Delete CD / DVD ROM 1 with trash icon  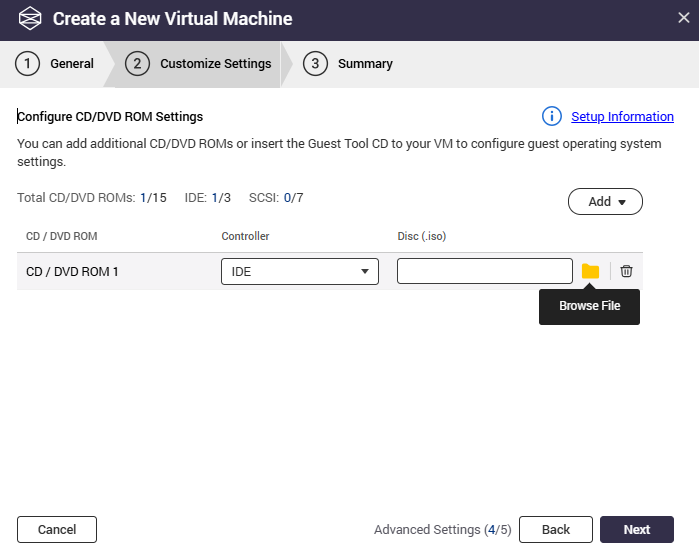[626, 271]
